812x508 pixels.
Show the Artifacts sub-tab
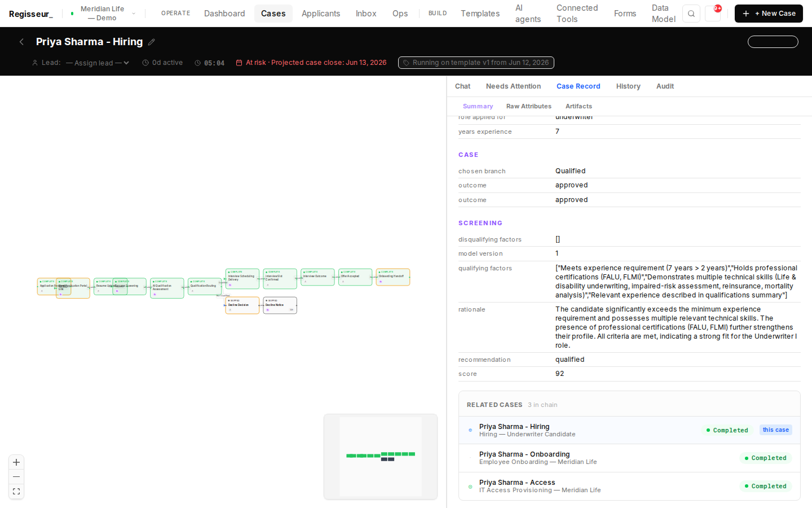coord(579,106)
